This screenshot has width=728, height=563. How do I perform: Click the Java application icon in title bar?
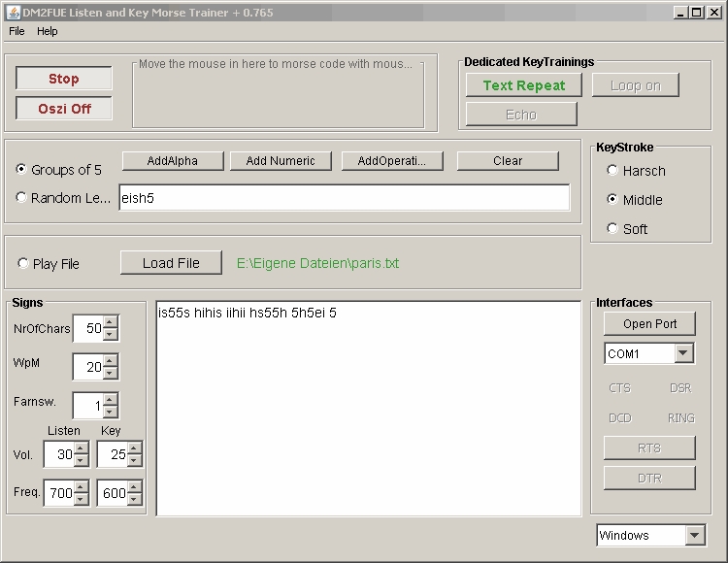point(13,13)
